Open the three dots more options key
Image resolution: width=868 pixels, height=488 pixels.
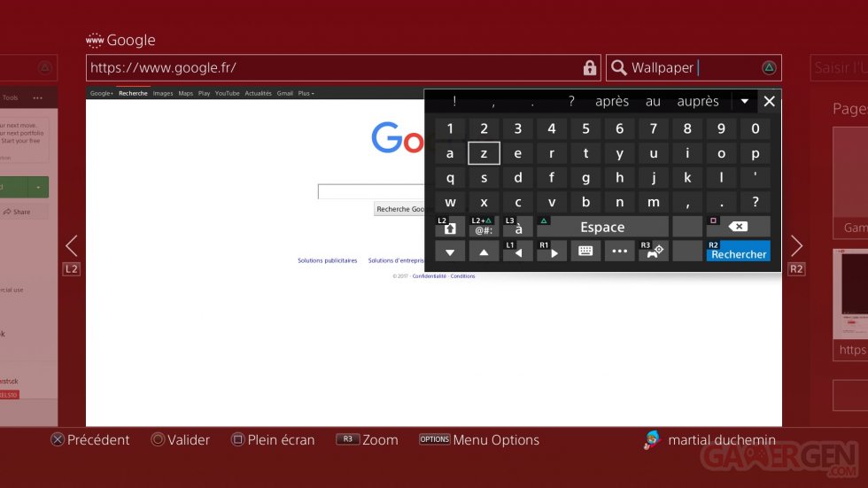pos(619,252)
